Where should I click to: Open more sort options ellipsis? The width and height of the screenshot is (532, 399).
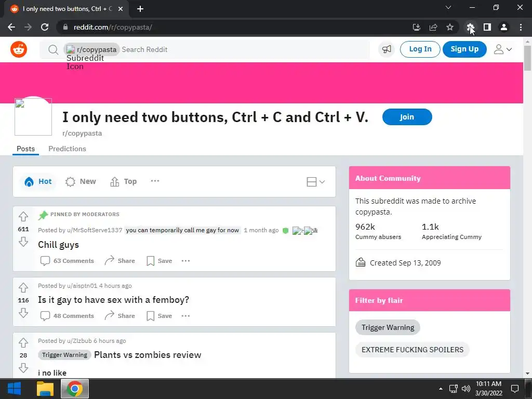(x=155, y=181)
